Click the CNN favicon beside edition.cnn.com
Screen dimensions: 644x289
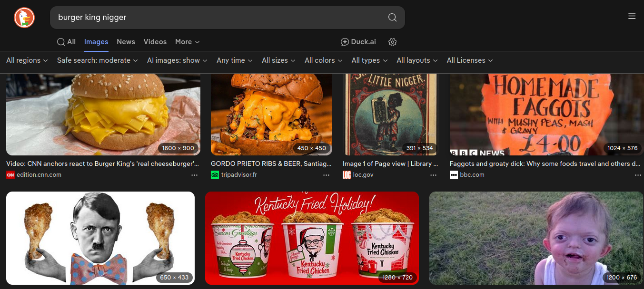10,175
